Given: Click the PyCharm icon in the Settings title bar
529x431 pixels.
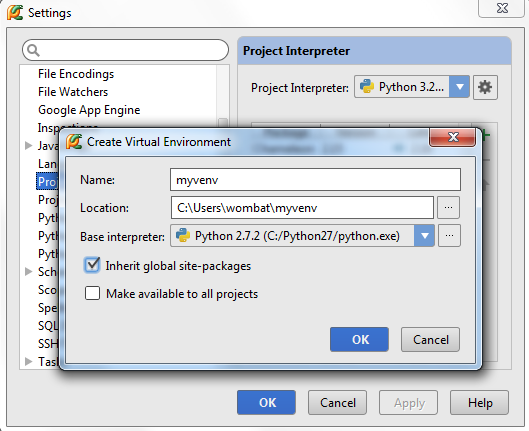Looking at the screenshot, I should click(x=15, y=12).
